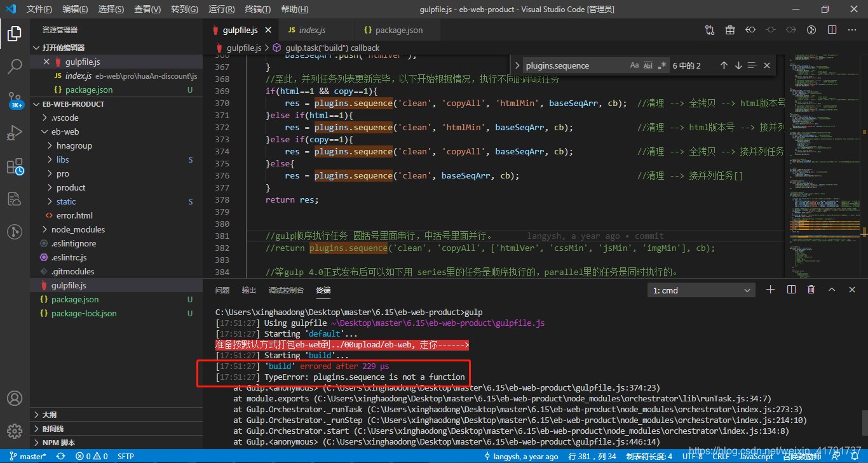Switch to the Problems (问题) panel tab
The height and width of the screenshot is (463, 868).
[222, 290]
